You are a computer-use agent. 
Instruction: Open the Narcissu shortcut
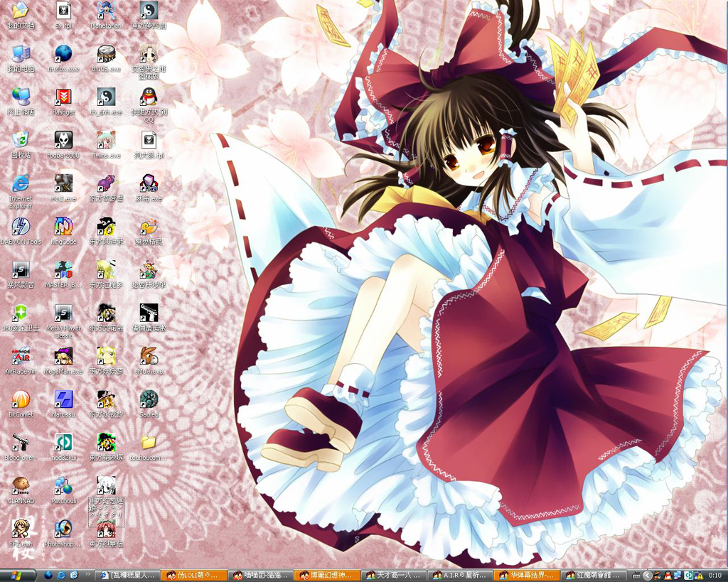(x=63, y=404)
